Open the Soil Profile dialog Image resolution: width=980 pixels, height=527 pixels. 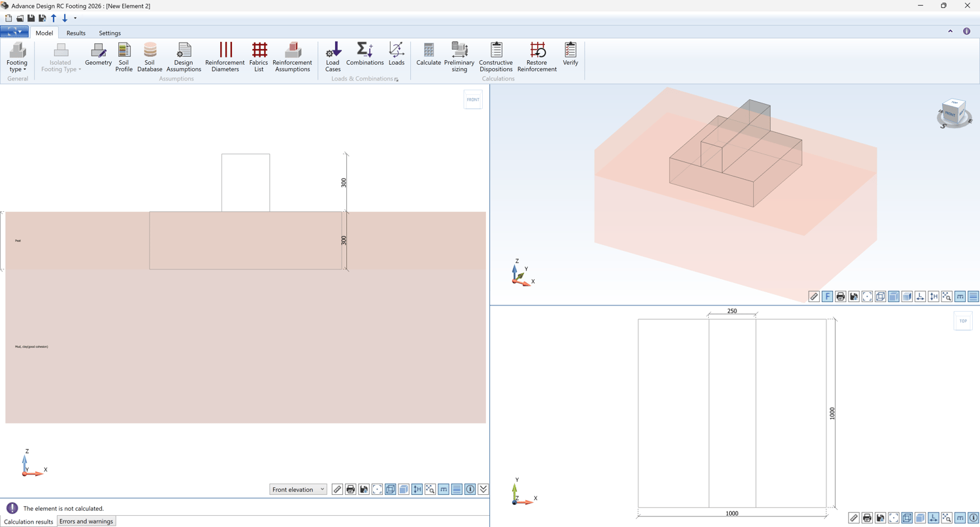click(x=123, y=57)
